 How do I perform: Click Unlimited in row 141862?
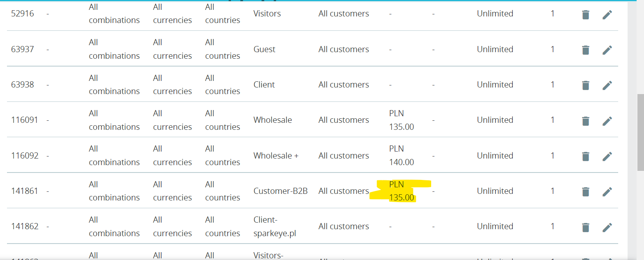coord(495,226)
